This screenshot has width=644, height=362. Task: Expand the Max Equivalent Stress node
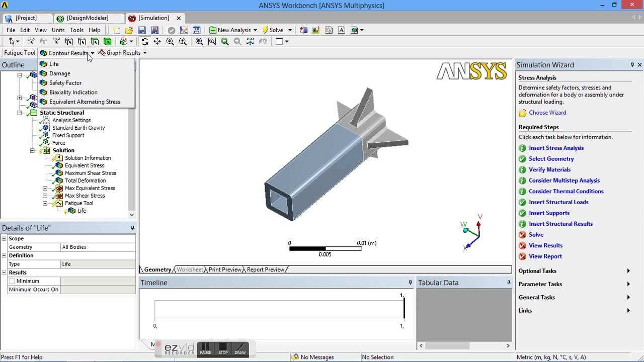[x=45, y=188]
